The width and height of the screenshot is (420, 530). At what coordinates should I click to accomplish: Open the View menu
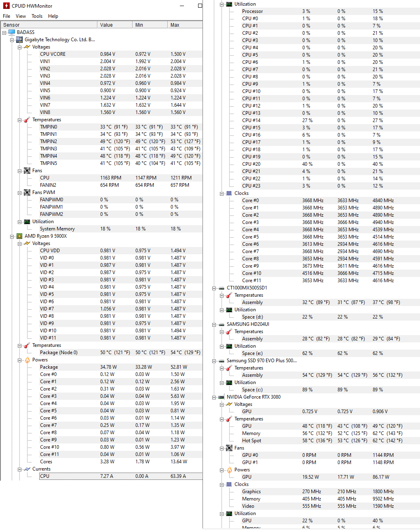[21, 16]
